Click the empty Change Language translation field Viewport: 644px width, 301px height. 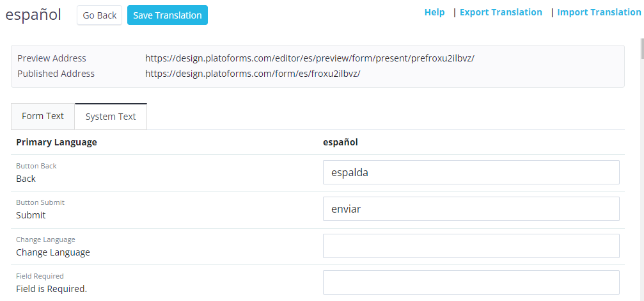(471, 246)
